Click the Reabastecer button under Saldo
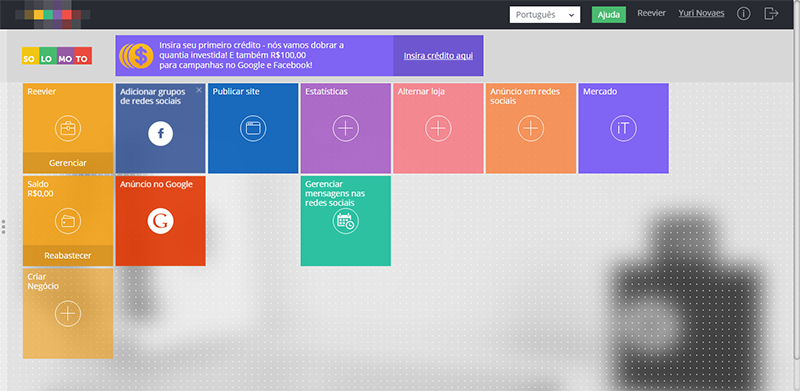 coord(68,255)
